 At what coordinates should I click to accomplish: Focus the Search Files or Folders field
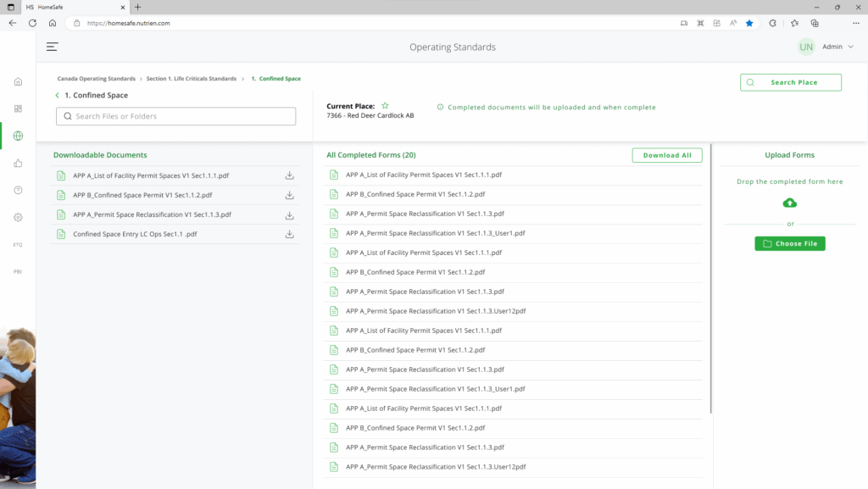click(176, 116)
